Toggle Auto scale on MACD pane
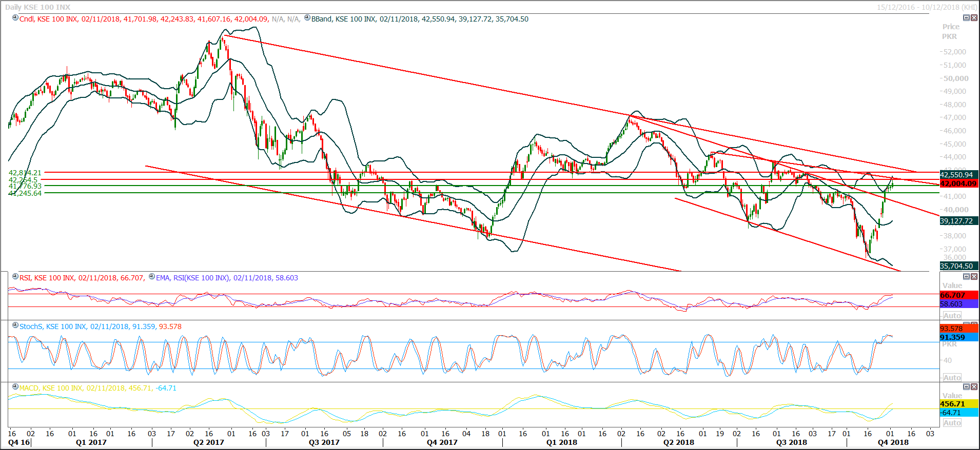 pos(952,423)
